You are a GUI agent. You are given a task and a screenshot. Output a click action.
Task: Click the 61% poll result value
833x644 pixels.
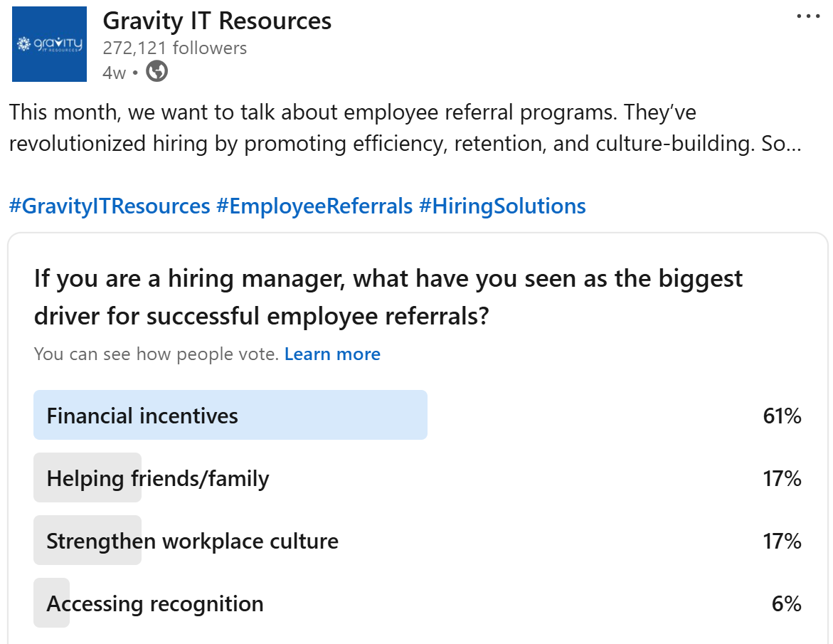point(782,416)
